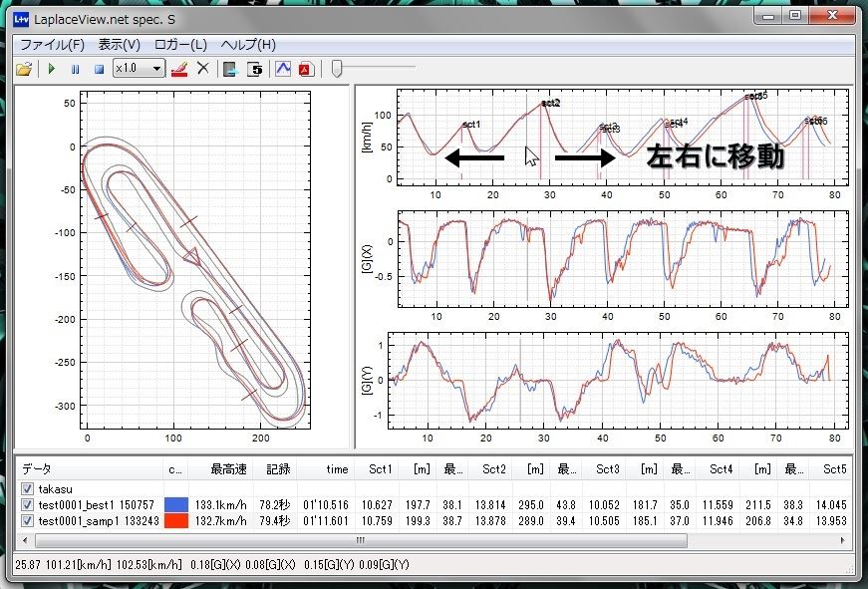Minimize the LaplaceView.net window
Image resolution: width=868 pixels, height=589 pixels.
[768, 16]
